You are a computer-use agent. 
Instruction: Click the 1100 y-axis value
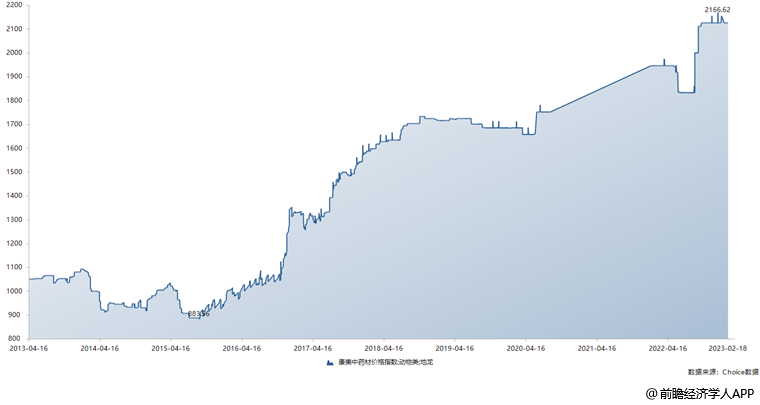point(15,267)
